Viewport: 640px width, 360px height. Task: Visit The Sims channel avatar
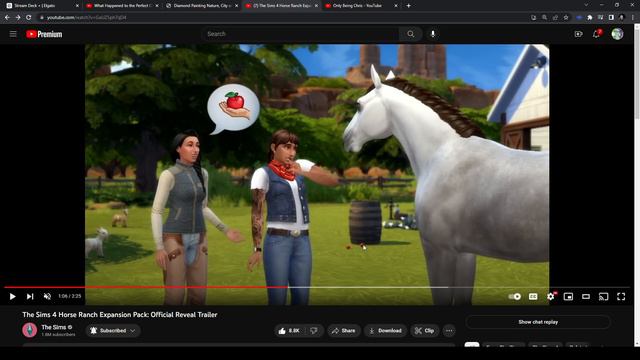point(29,330)
